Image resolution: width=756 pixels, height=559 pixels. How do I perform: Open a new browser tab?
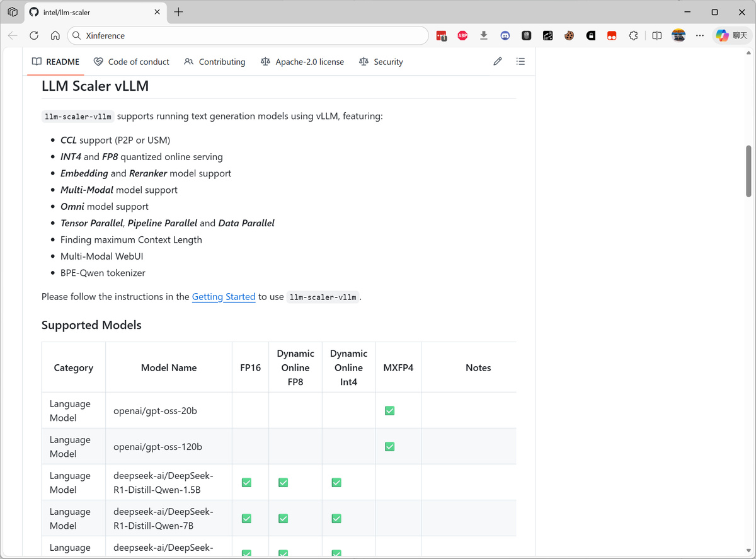tap(179, 12)
